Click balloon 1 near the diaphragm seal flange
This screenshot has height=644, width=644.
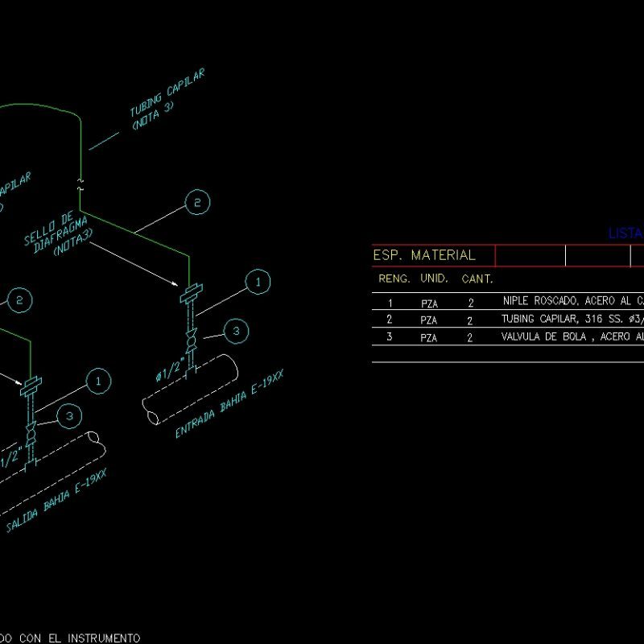pyautogui.click(x=258, y=282)
